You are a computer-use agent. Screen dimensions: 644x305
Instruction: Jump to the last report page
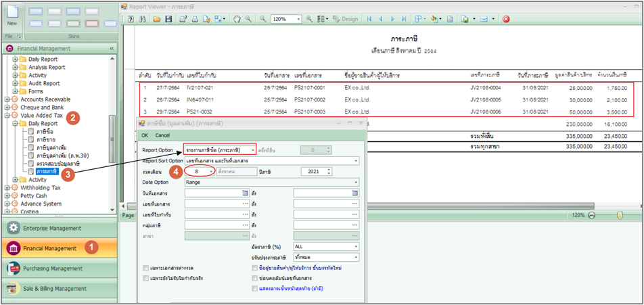tap(405, 19)
